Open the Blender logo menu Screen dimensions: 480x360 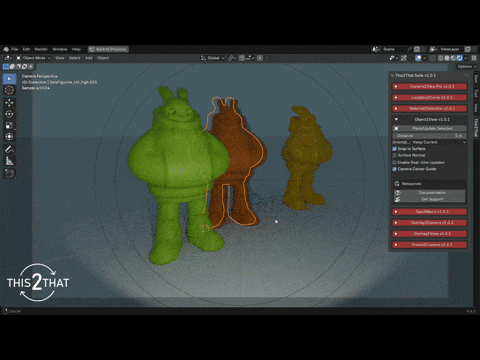(6, 49)
